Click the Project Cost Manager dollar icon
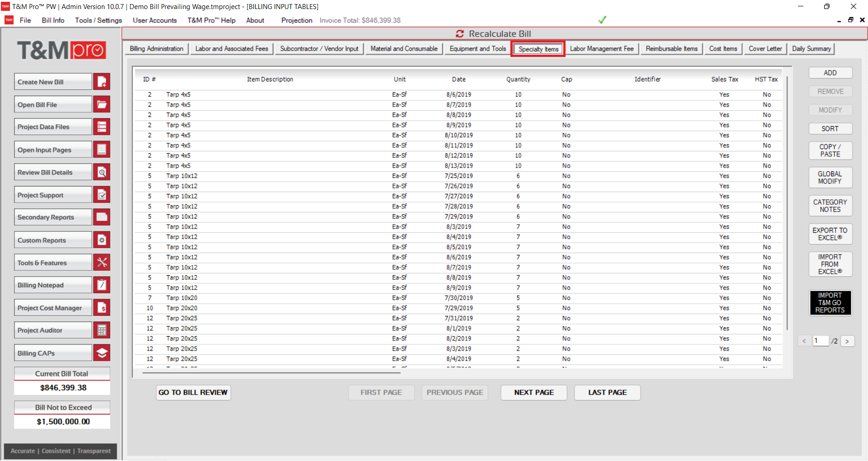This screenshot has height=461, width=868. 102,308
